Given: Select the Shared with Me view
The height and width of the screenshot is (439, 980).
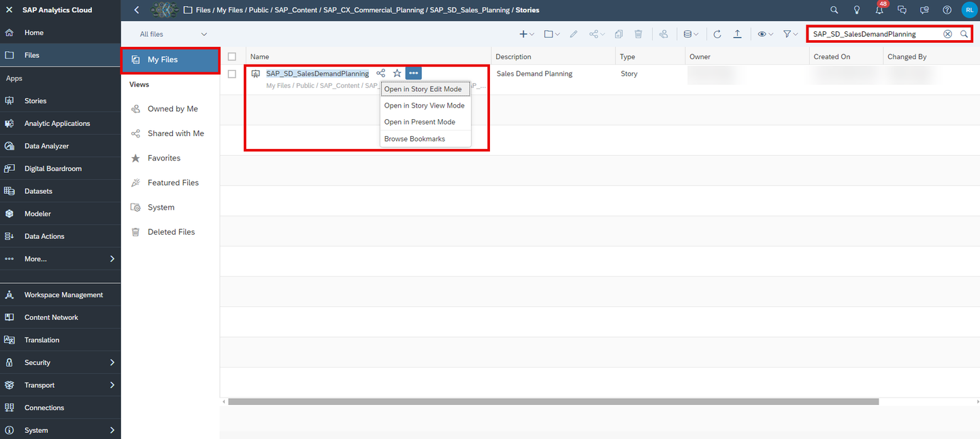Looking at the screenshot, I should tap(170, 133).
